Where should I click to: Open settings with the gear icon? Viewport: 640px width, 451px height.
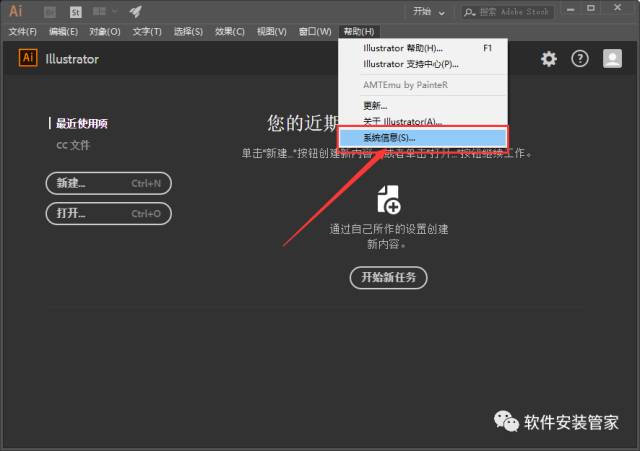[549, 59]
